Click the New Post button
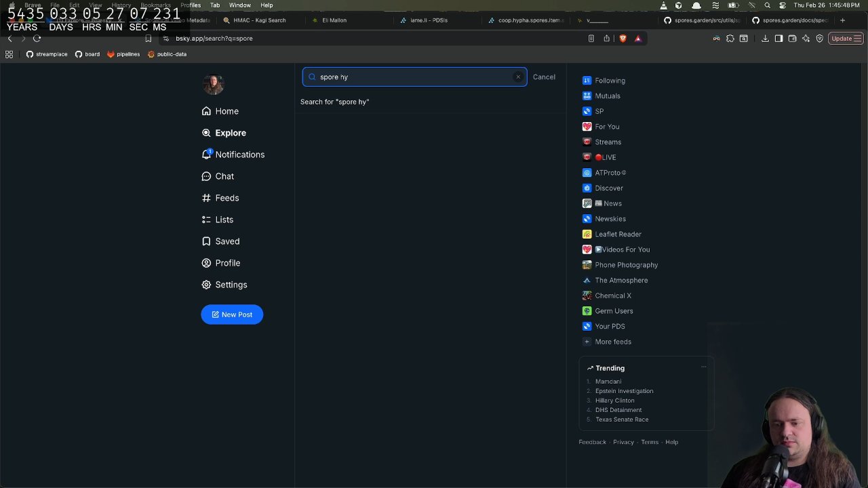This screenshot has height=488, width=868. (232, 314)
